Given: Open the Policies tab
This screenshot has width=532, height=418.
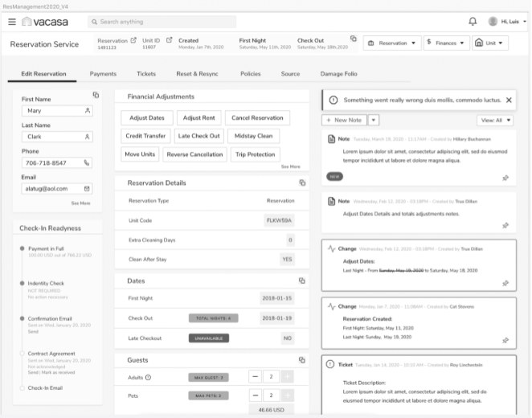Looking at the screenshot, I should point(251,74).
